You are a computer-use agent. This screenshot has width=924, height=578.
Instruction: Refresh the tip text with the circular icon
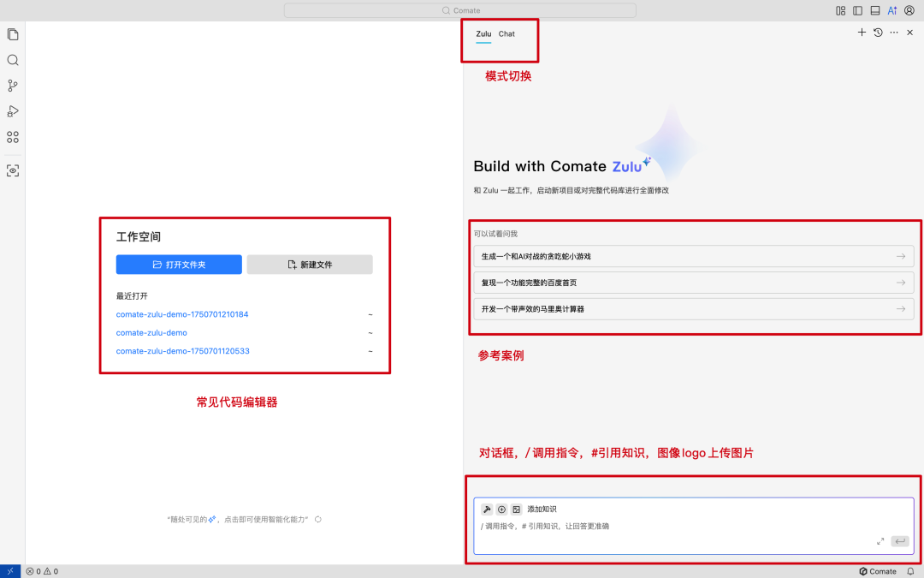click(x=318, y=520)
